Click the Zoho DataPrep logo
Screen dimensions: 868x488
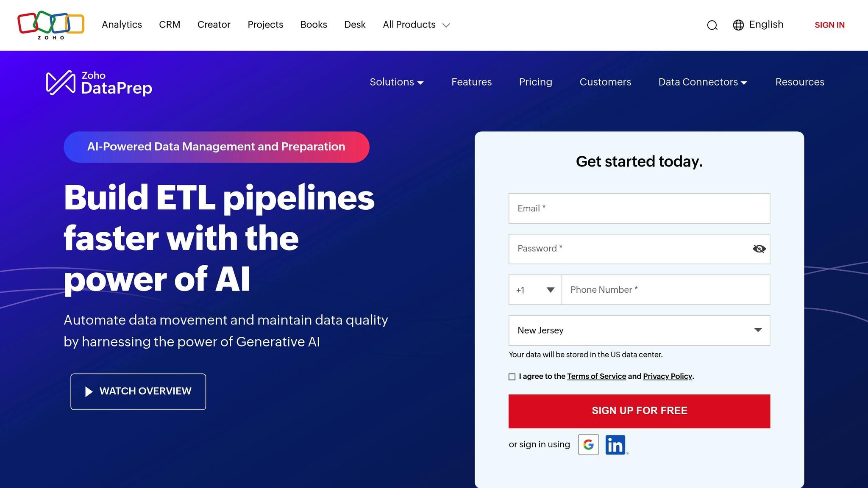pyautogui.click(x=99, y=83)
